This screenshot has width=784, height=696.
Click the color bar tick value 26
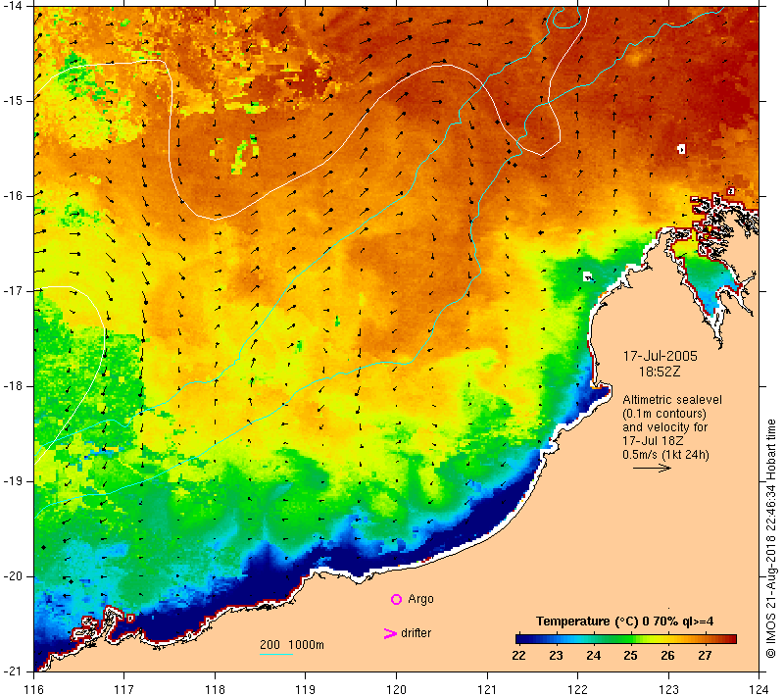pos(667,656)
